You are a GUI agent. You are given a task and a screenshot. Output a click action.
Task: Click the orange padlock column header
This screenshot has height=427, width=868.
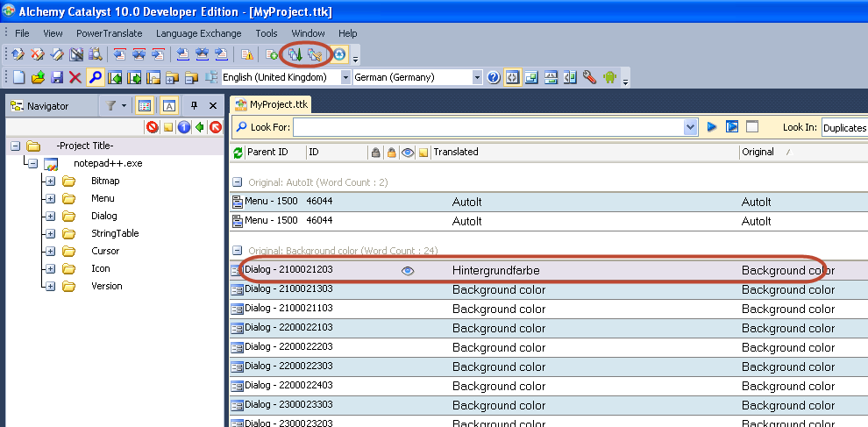(x=391, y=153)
